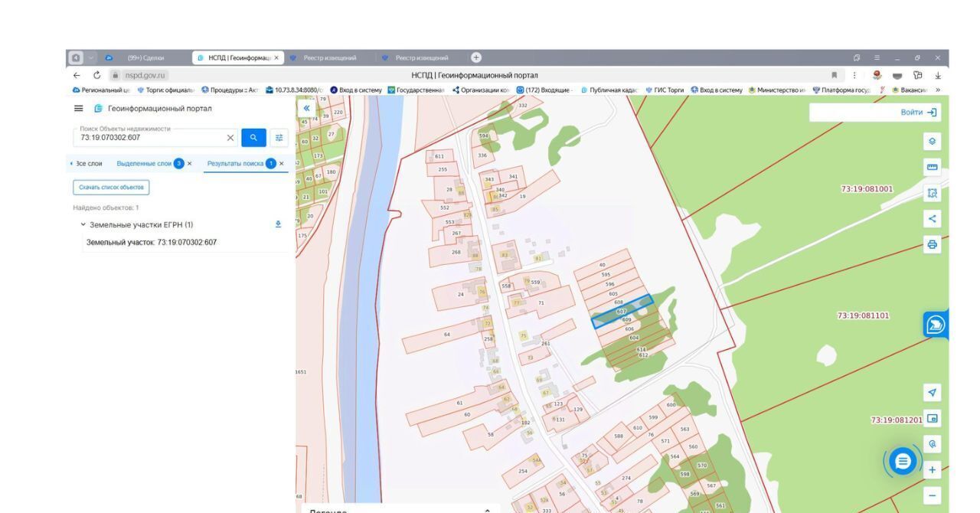
Task: Click the nspd.gov.ru address bar
Action: coord(145,75)
